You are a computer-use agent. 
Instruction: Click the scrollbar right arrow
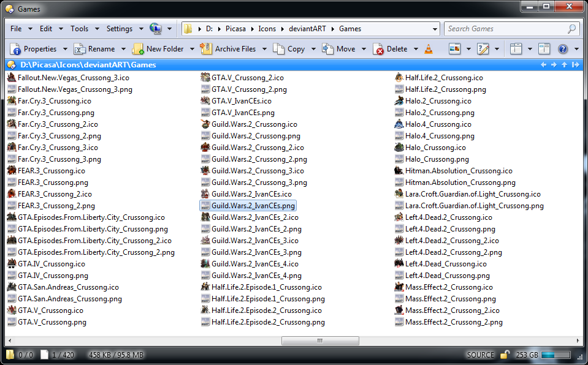coord(578,341)
